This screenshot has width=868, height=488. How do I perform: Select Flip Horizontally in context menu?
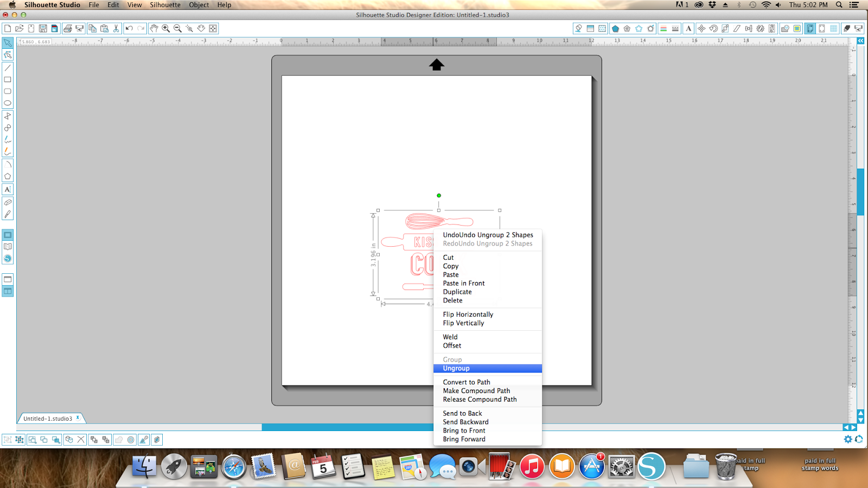pos(488,314)
